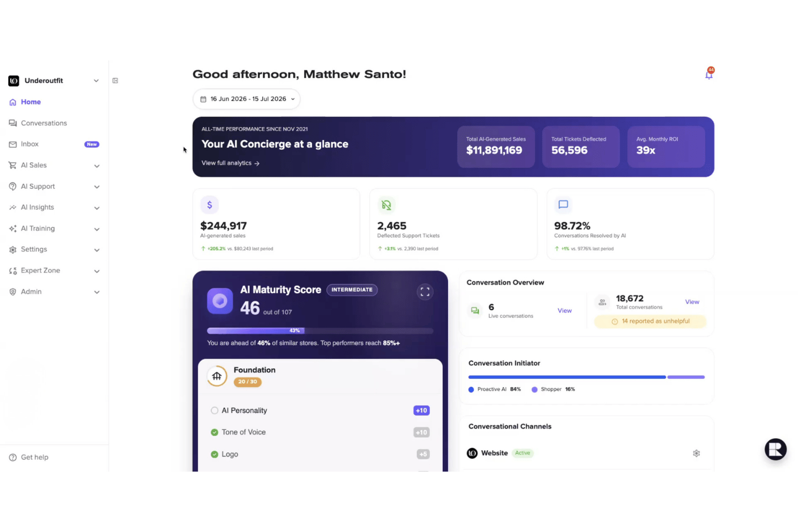Expand the AI Insights menu chevron
Image resolution: width=798 pixels, height=532 pixels.
point(97,208)
